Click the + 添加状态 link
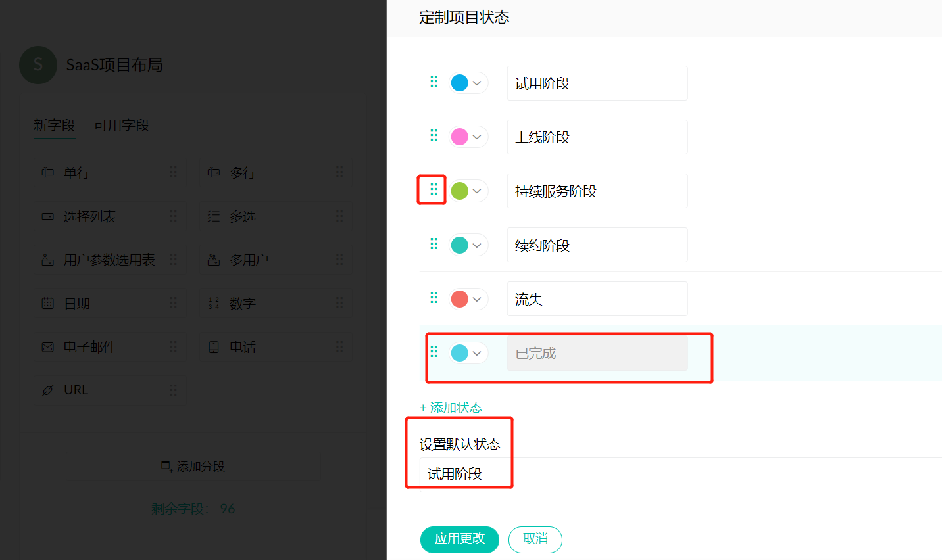 pos(451,408)
